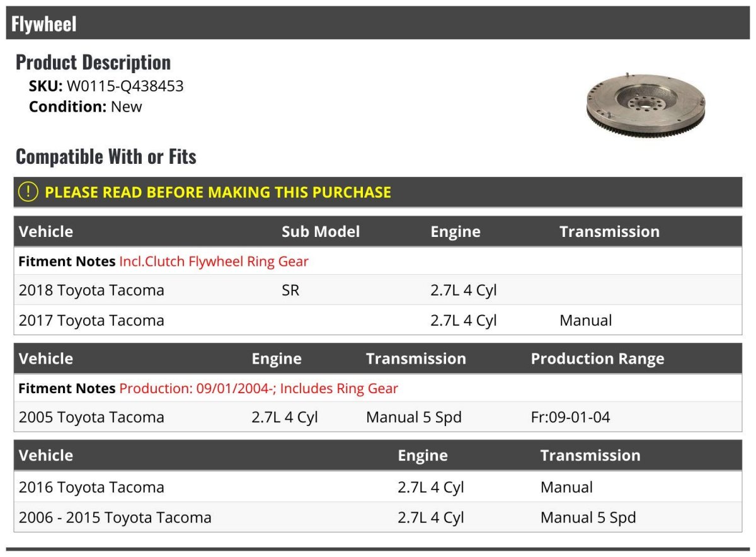
Task: Click the Production: 09/01/2004 fitment note
Action: coord(258,388)
